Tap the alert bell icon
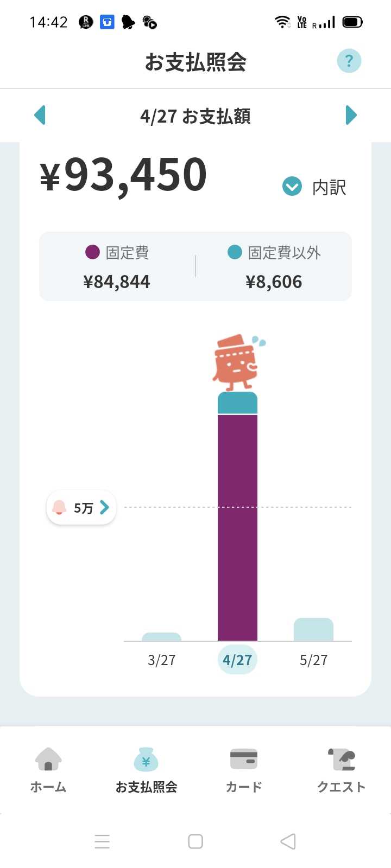The height and width of the screenshot is (868, 391). pos(59,508)
